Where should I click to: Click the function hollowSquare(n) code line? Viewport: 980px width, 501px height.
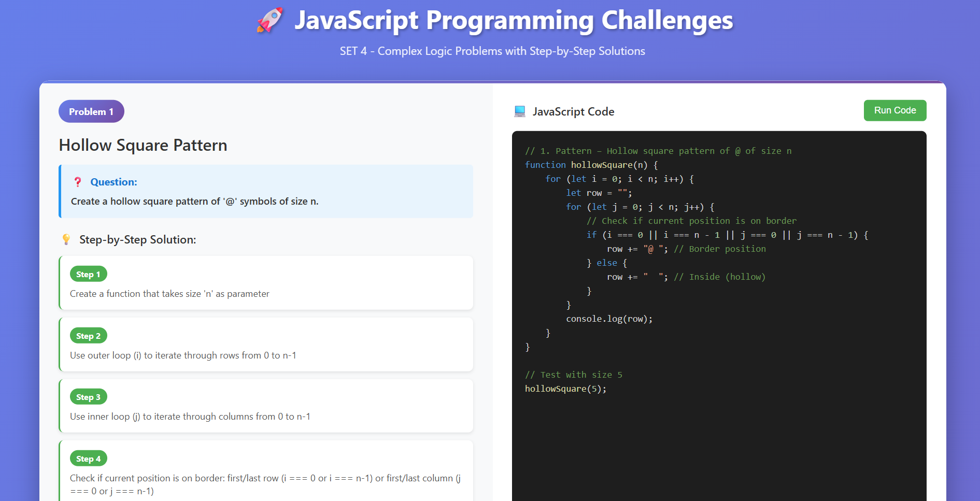pyautogui.click(x=591, y=165)
